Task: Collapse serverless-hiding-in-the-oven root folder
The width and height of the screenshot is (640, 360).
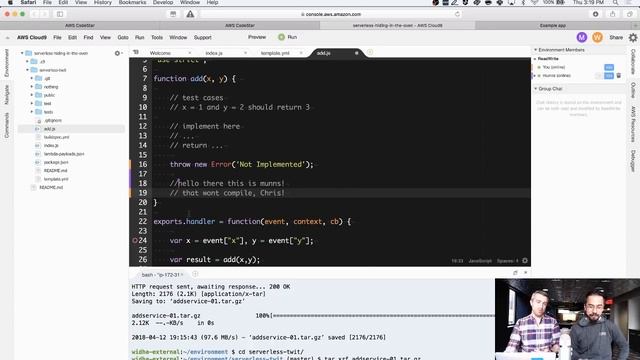Action: [x=22, y=53]
